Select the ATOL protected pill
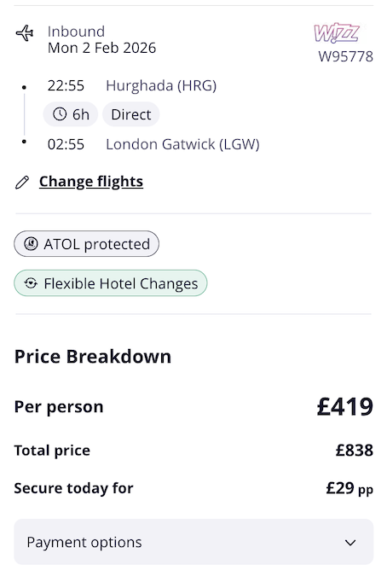387x588 pixels. coord(87,244)
